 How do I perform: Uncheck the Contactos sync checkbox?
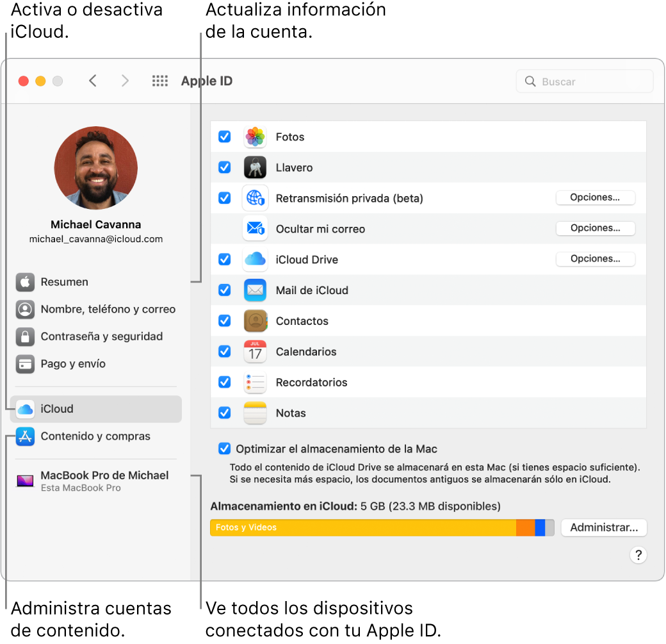click(x=225, y=320)
